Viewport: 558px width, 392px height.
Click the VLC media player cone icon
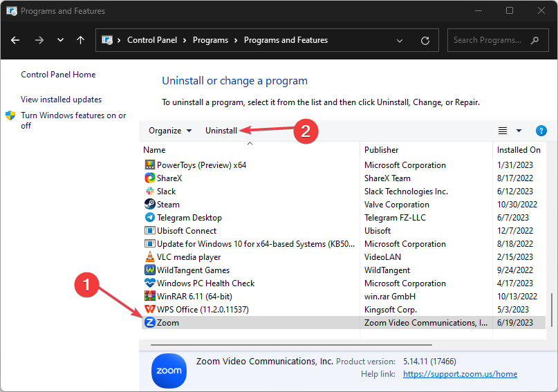point(150,256)
